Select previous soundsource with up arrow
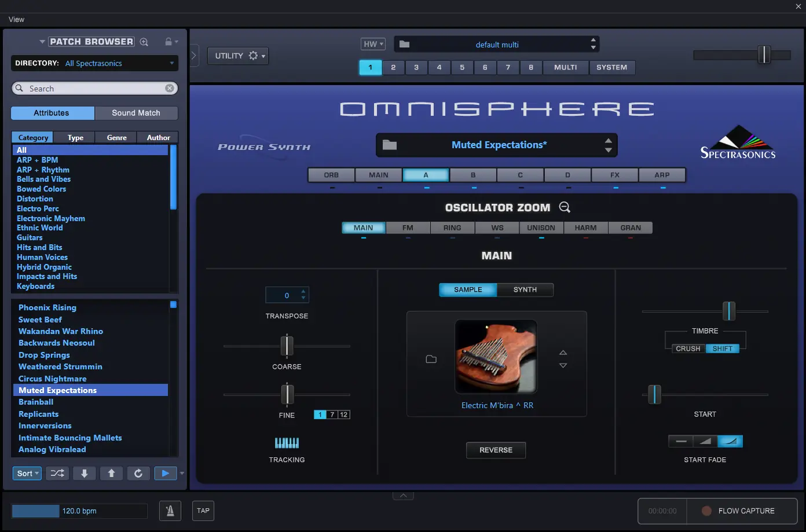806x532 pixels. pos(563,353)
